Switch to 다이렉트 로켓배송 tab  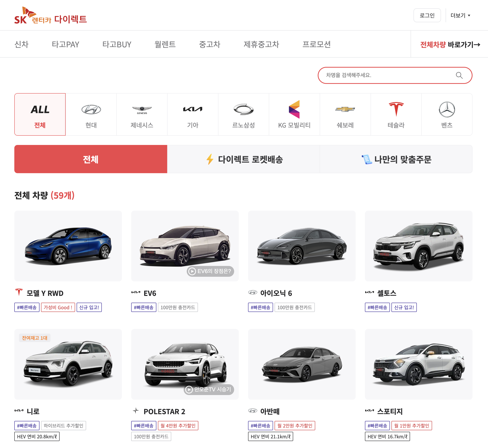[x=243, y=159]
